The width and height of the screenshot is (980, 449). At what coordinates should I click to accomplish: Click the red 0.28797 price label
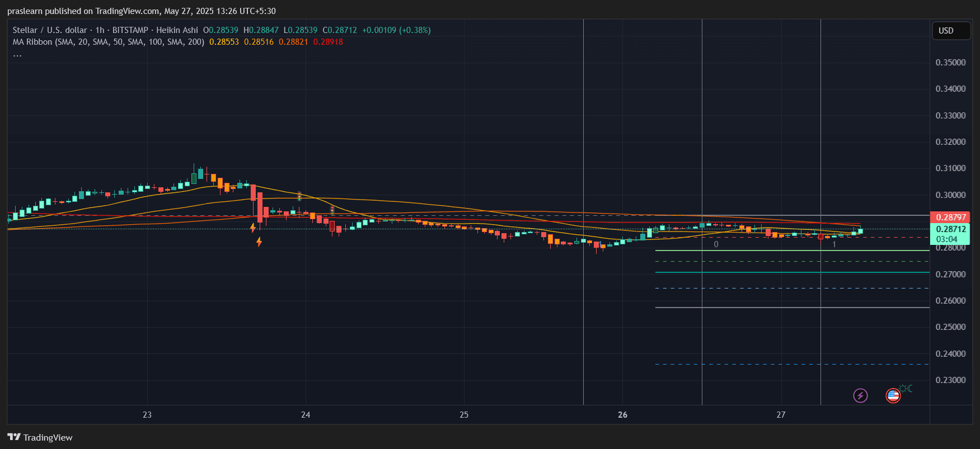tap(950, 217)
